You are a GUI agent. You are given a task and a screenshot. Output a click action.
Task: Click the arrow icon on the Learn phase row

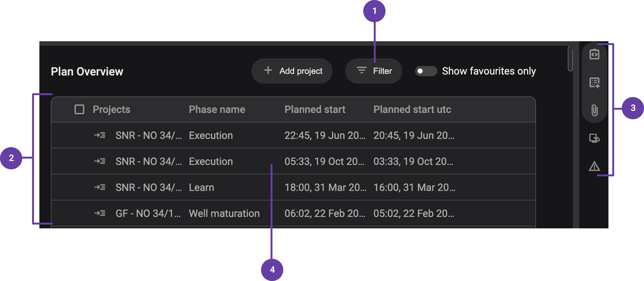pos(100,187)
